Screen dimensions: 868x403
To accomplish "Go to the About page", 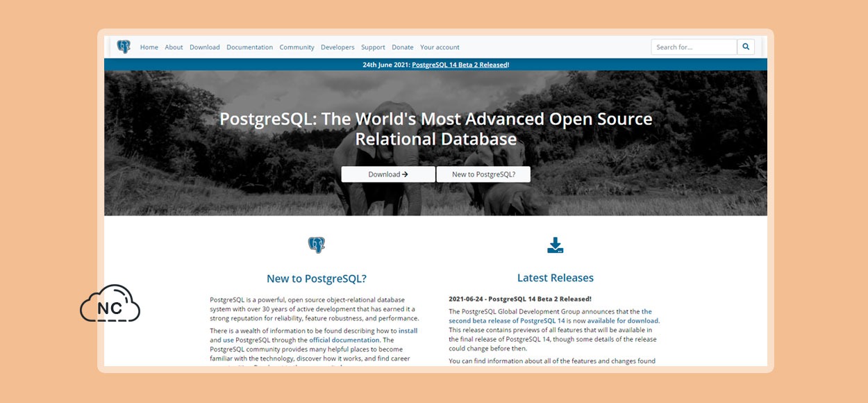I will 174,47.
